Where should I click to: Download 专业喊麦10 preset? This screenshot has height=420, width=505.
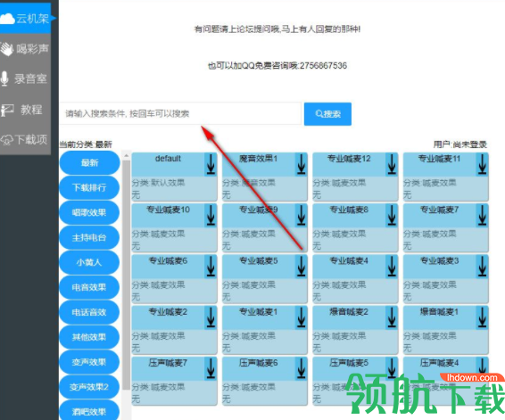tap(211, 215)
